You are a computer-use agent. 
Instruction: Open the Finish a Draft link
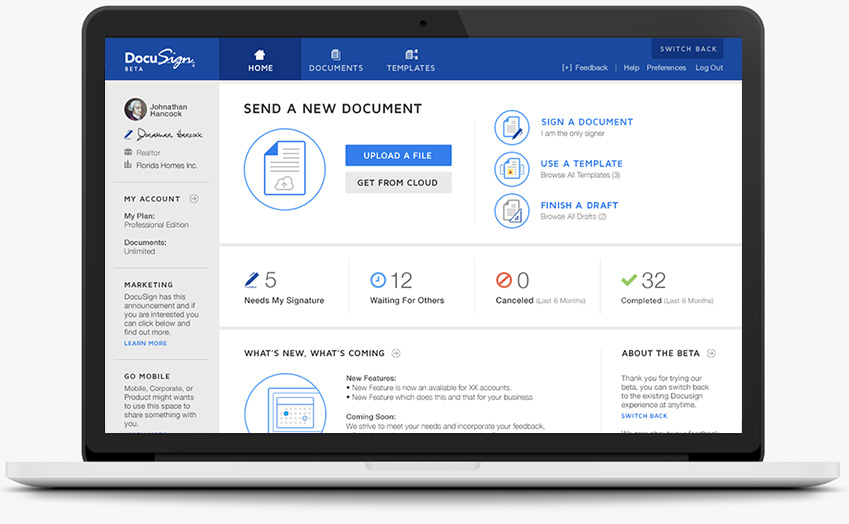coord(579,205)
